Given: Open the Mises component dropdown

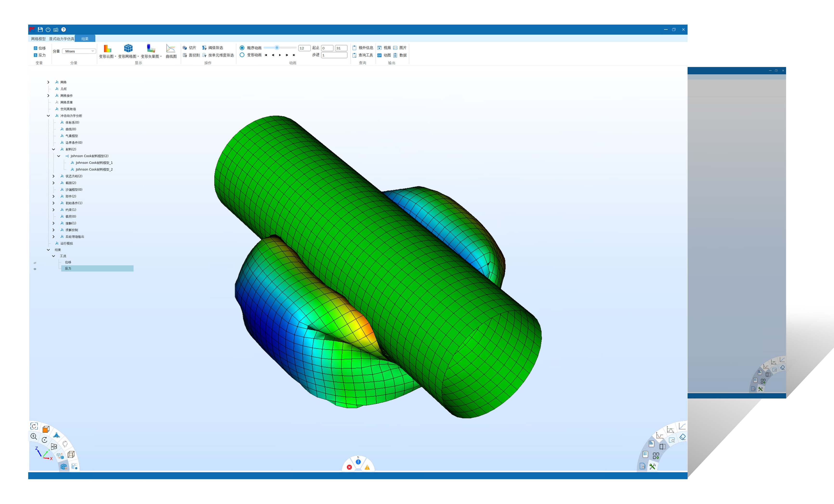Looking at the screenshot, I should 79,51.
